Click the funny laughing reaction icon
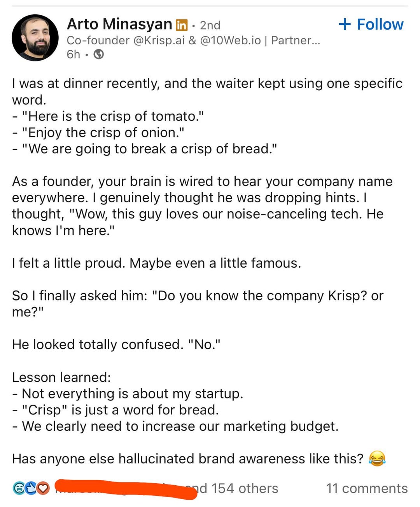This screenshot has height=507, width=420. 19,488
